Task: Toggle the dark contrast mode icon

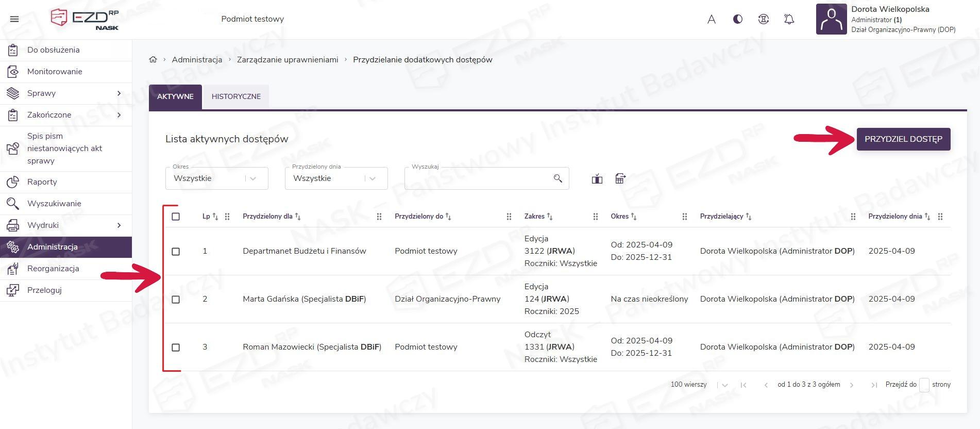Action: point(738,19)
